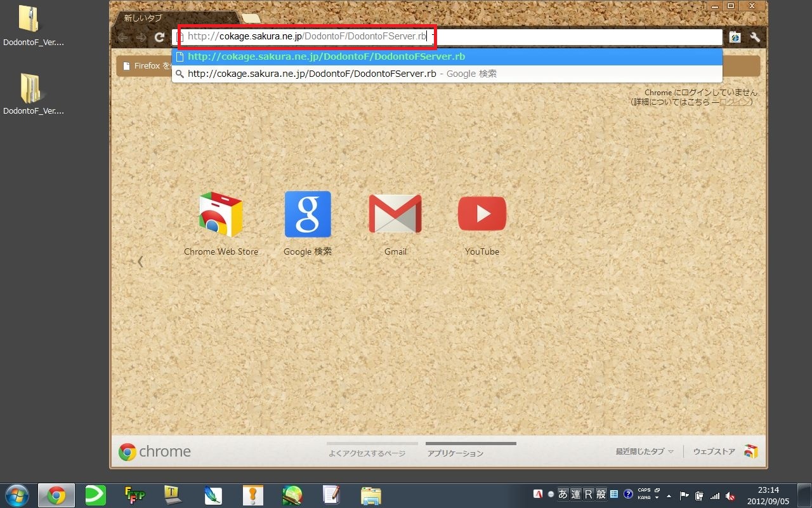Open the clock showing 23:14
This screenshot has height=508, width=812.
pyautogui.click(x=768, y=495)
